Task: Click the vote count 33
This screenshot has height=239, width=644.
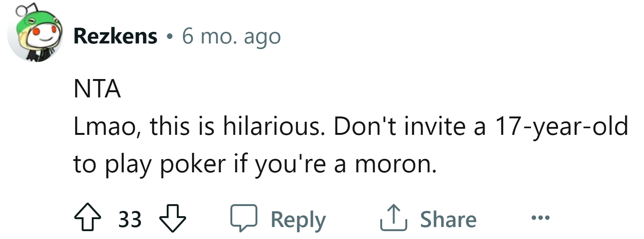Action: [x=130, y=219]
